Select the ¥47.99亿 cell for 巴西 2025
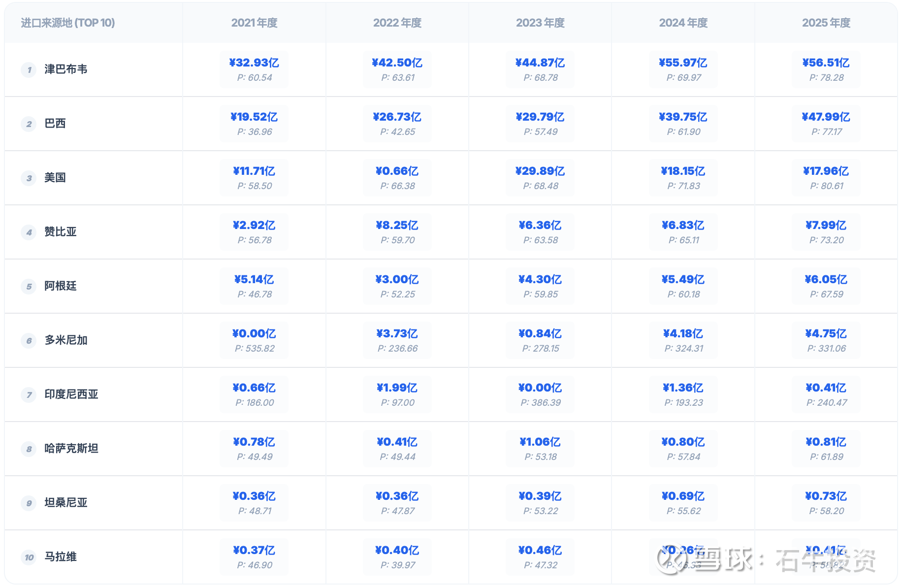 click(826, 117)
